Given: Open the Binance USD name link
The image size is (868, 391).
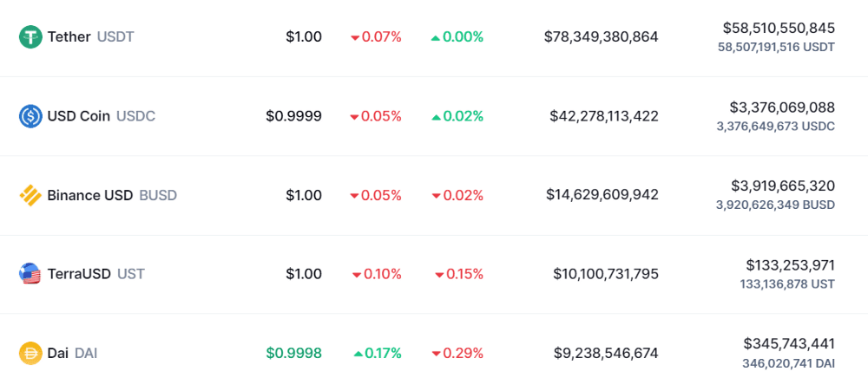Looking at the screenshot, I should click(90, 195).
